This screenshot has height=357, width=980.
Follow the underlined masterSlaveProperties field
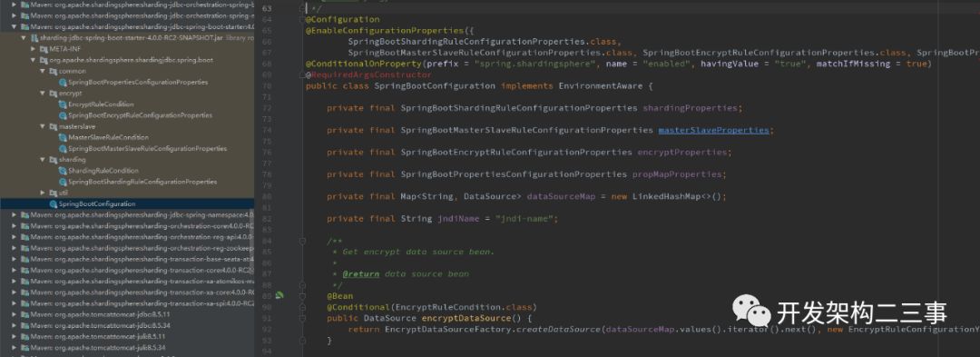[713, 130]
